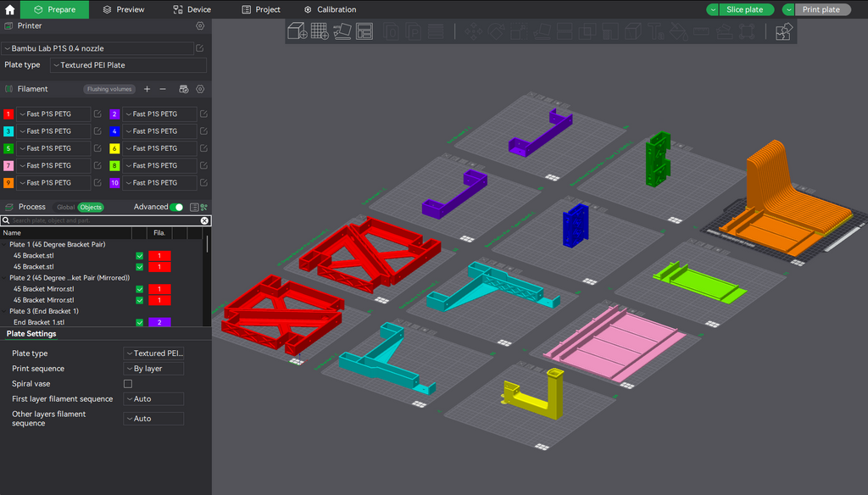Viewport: 868px width, 495px height.
Task: Uncheck End Bracket 1.stl printable checkbox
Action: click(140, 322)
